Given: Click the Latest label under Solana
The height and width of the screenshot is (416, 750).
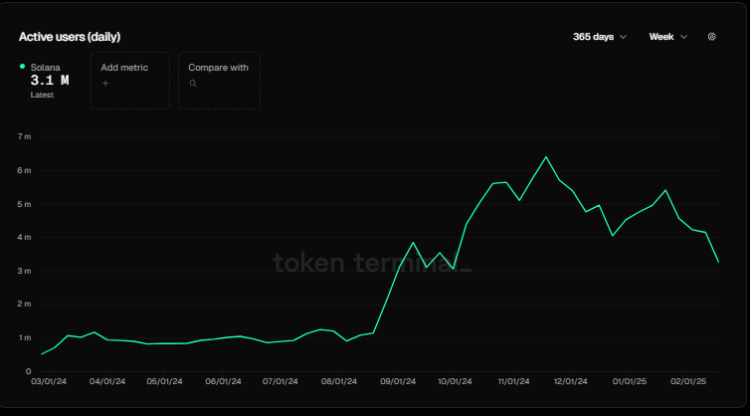Looking at the screenshot, I should pos(42,95).
